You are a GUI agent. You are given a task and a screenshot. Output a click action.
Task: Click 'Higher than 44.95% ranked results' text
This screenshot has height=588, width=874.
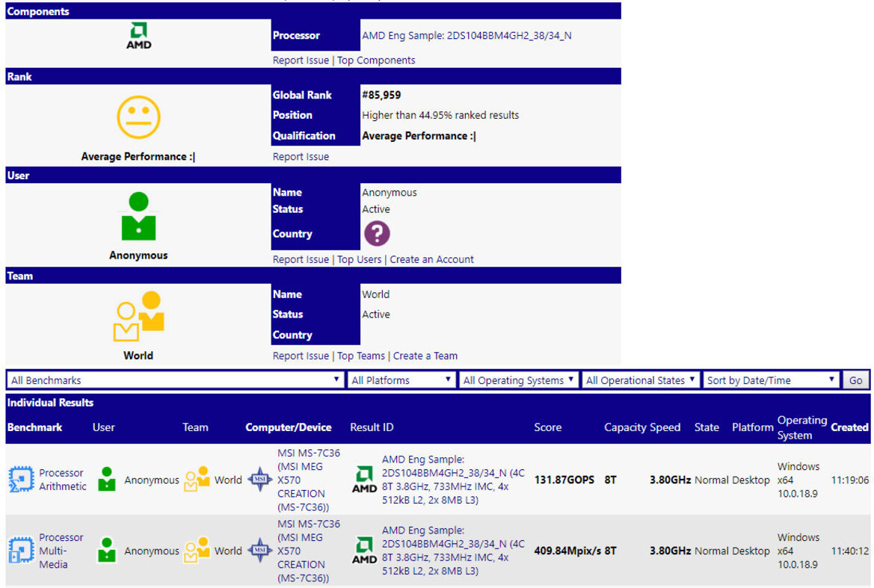point(440,115)
